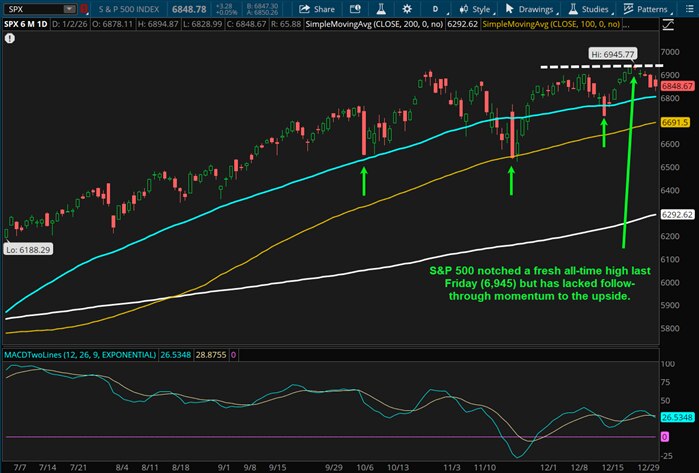Viewport: 699px width, 473px height.
Task: Click the +3.28 net change value
Action: [226, 6]
